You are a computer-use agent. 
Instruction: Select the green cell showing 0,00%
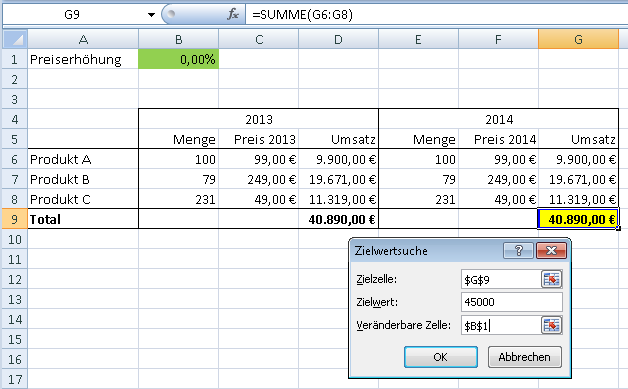pyautogui.click(x=179, y=59)
